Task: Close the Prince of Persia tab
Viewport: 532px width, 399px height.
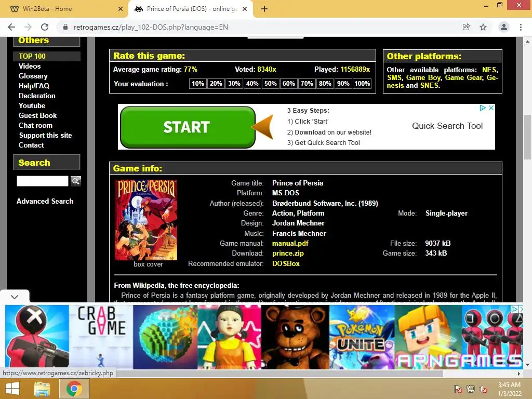Action: tap(245, 9)
